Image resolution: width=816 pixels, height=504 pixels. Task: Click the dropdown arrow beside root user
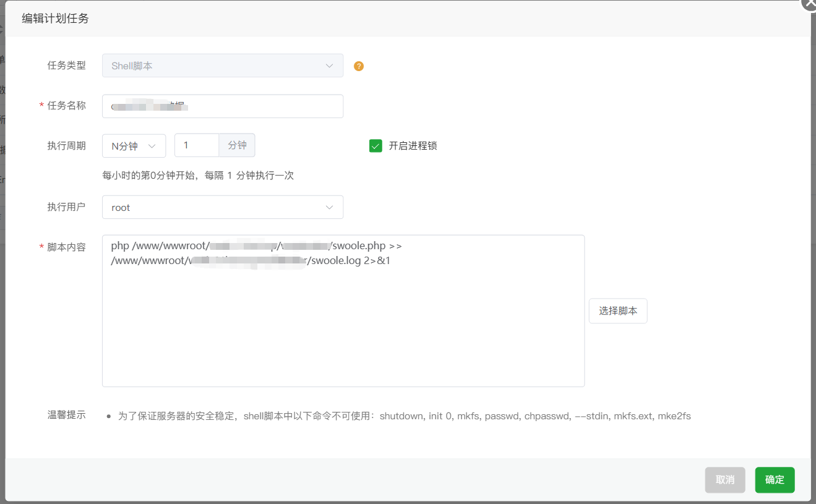tap(329, 207)
